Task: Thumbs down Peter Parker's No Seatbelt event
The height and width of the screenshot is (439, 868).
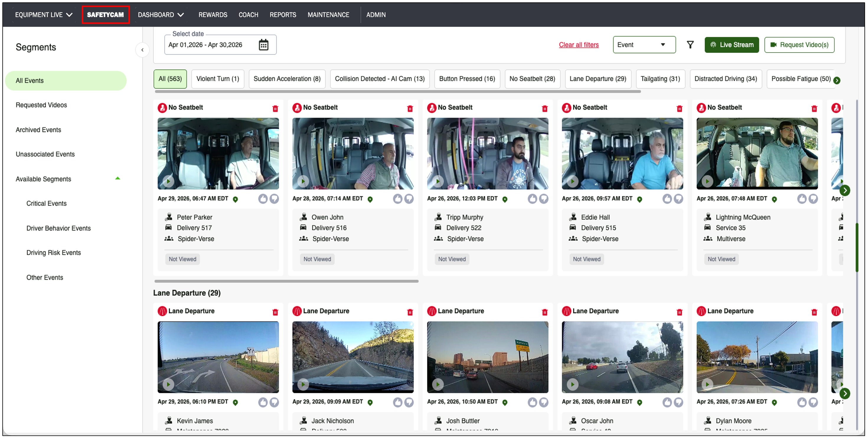Action: [x=274, y=199]
